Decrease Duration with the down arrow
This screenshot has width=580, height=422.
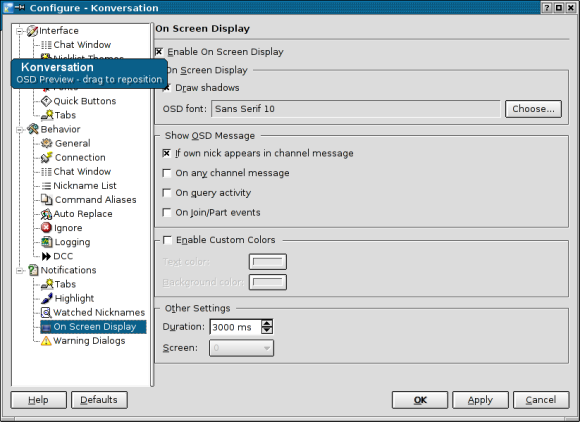(267, 330)
